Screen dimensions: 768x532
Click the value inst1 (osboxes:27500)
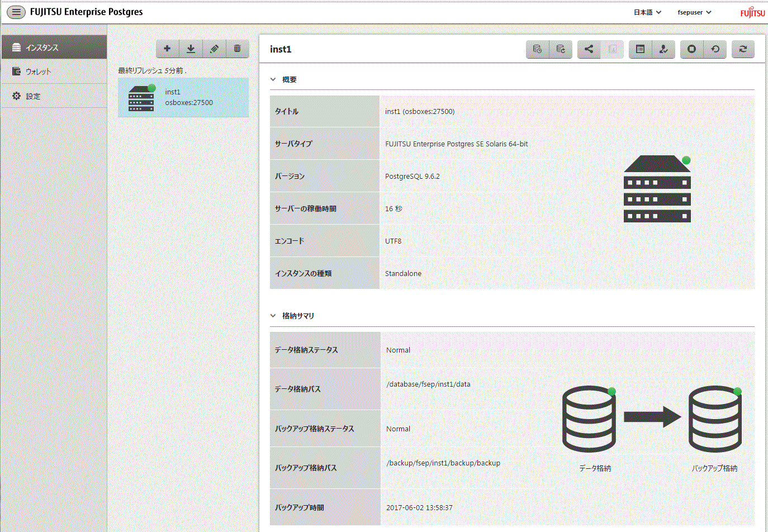click(x=420, y=111)
